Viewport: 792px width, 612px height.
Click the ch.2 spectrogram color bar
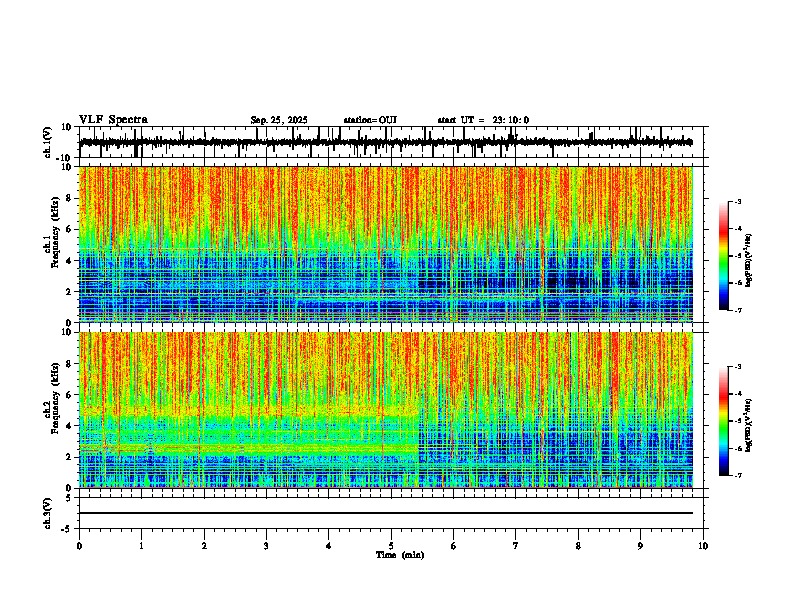(x=724, y=421)
